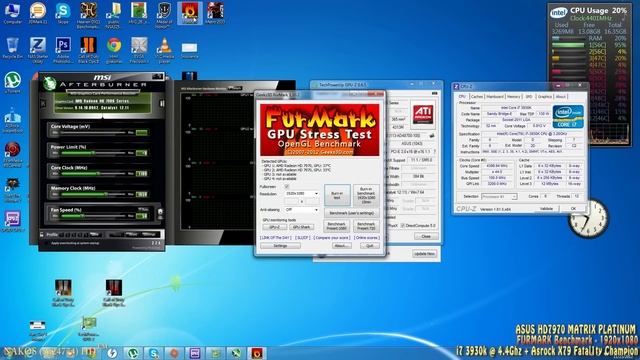Open Call of Duty Black Ops II shortcut
Viewport: 640px width, 360px height.
(88, 50)
